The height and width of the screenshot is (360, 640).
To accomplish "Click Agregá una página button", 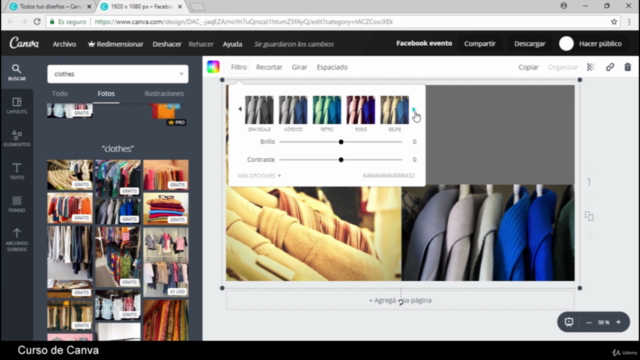I will [400, 300].
